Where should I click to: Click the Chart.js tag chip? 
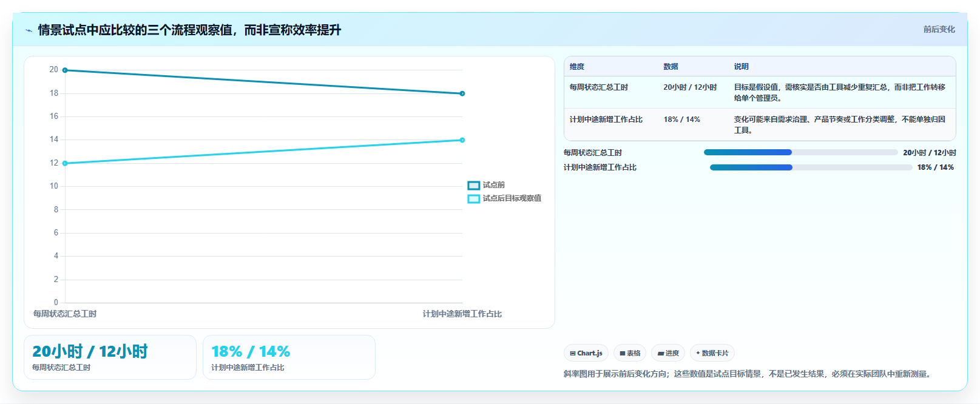586,353
